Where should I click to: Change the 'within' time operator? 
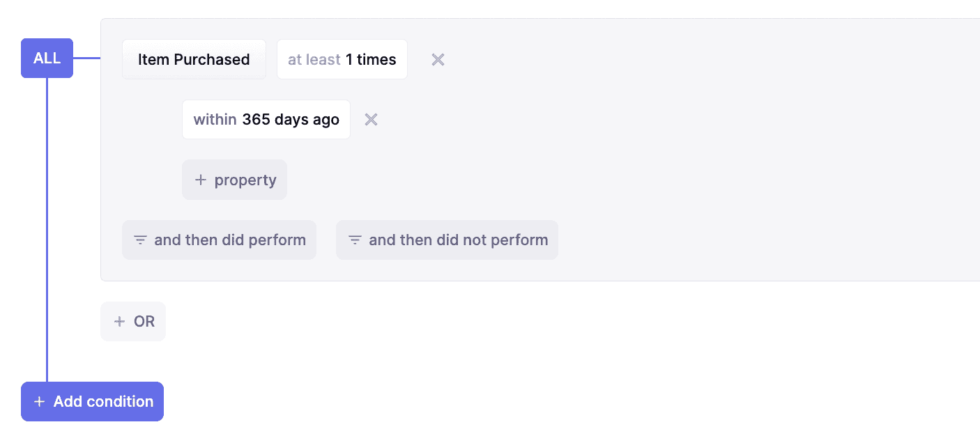[x=215, y=120]
